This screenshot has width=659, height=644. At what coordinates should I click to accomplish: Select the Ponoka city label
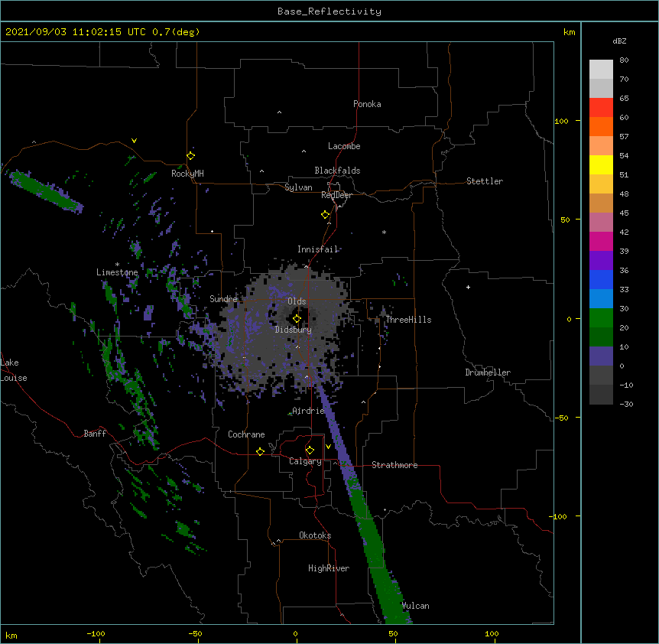367,104
